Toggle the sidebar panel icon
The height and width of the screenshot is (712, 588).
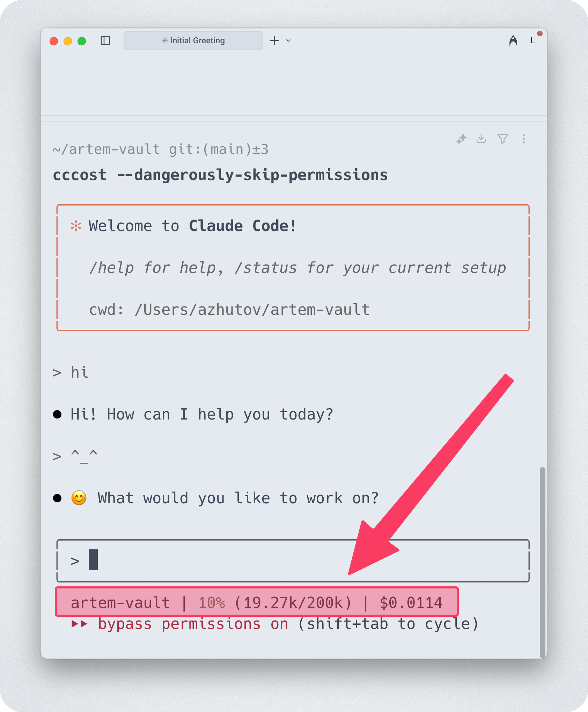click(105, 41)
